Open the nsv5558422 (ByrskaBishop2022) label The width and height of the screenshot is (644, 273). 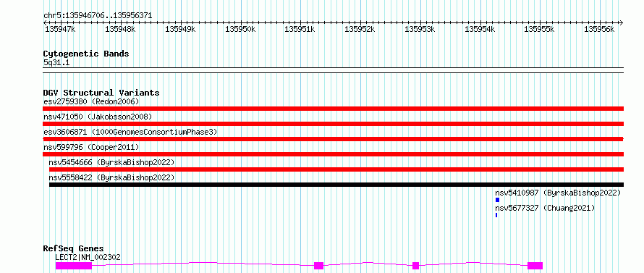(x=111, y=177)
